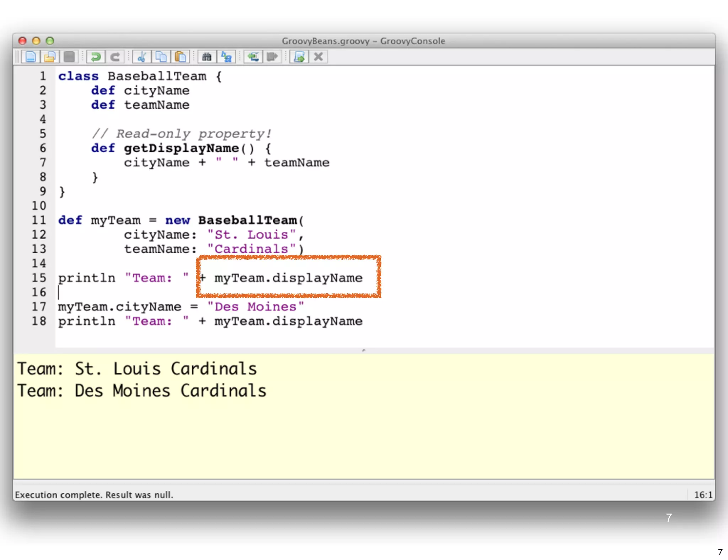Run the script with execute icon
This screenshot has height=560, width=728.
[299, 57]
